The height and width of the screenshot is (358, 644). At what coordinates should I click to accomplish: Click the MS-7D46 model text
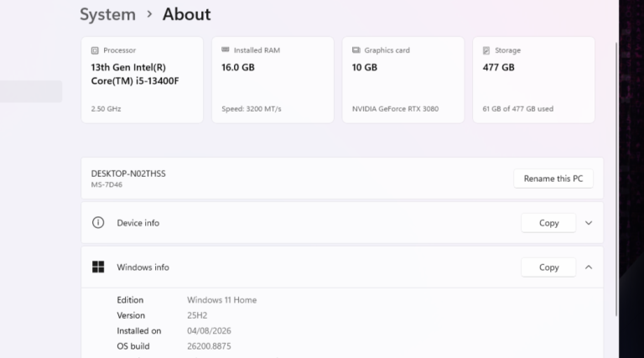[x=106, y=184]
